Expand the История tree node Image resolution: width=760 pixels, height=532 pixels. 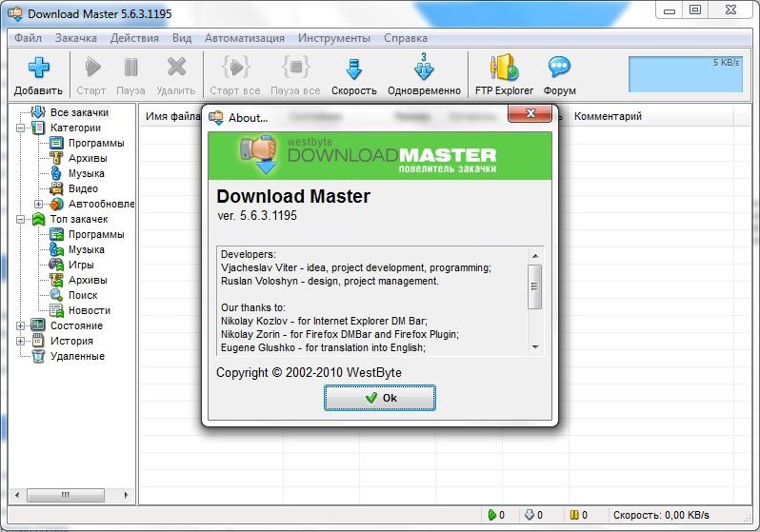click(x=20, y=341)
